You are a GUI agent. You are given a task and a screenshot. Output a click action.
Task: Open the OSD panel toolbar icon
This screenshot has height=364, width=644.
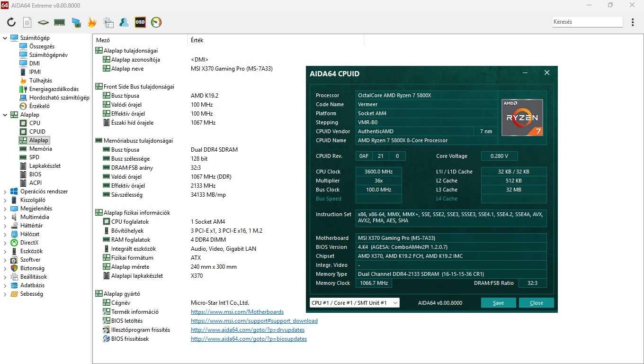point(140,22)
